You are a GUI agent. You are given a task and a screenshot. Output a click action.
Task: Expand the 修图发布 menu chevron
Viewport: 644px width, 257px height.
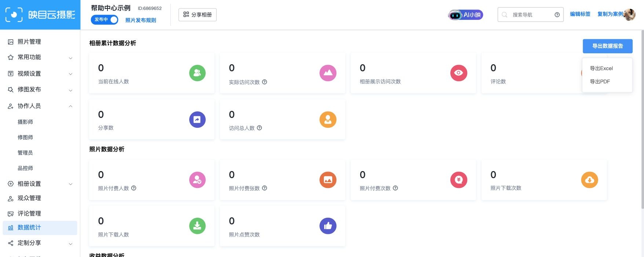[x=71, y=90]
